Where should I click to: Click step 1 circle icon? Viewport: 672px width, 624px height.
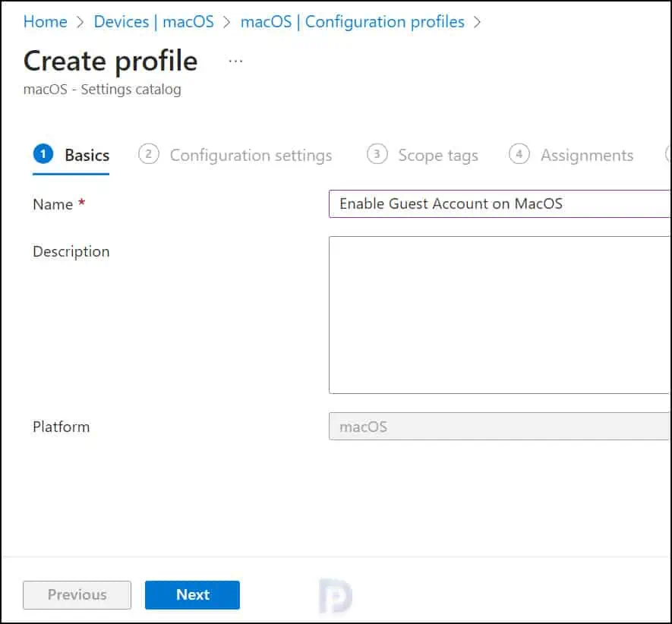(43, 154)
